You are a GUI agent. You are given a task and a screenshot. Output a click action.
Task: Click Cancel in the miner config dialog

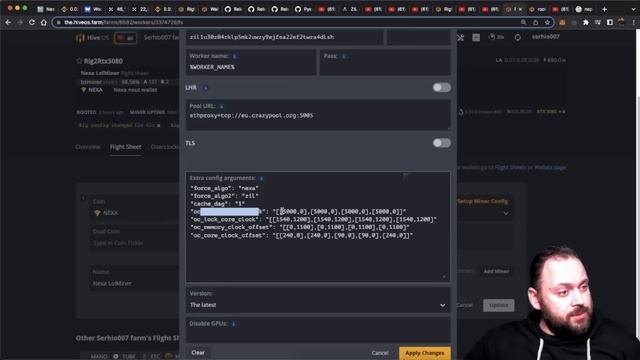(380, 353)
